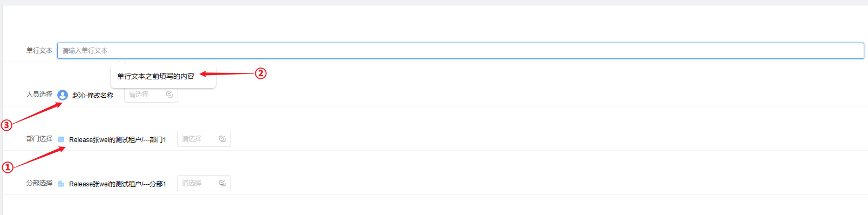The height and width of the screenshot is (215, 868).
Task: Open the 人员选择 请选择 selection box
Action: point(151,95)
